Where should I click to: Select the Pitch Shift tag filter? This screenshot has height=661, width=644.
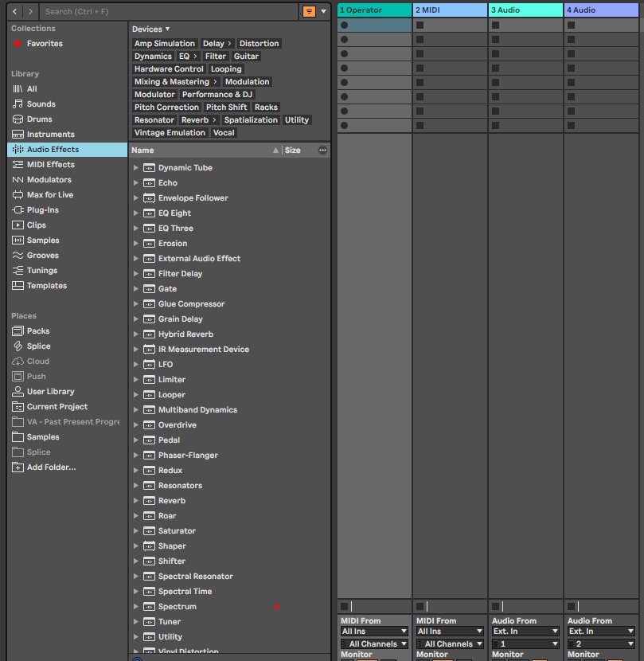[226, 107]
